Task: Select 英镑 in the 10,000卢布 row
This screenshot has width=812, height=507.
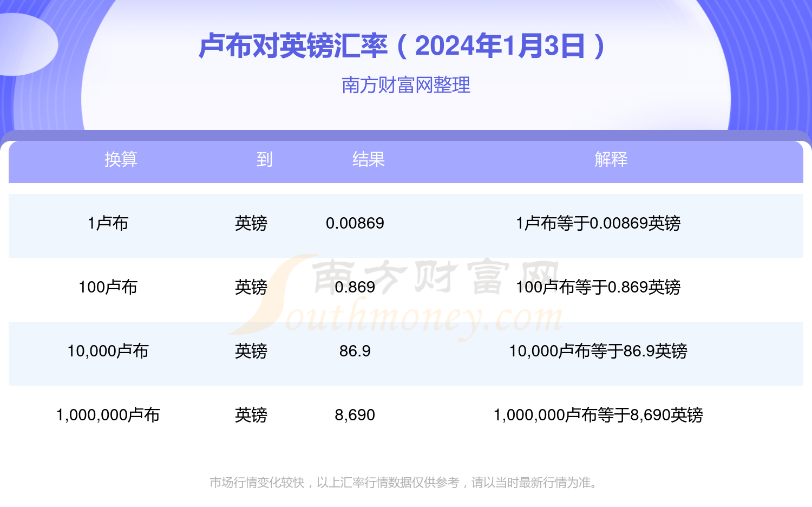Action: tap(251, 351)
